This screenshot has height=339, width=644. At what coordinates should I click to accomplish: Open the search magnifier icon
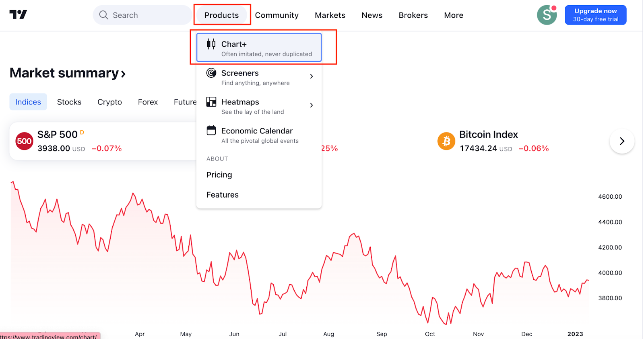[103, 15]
